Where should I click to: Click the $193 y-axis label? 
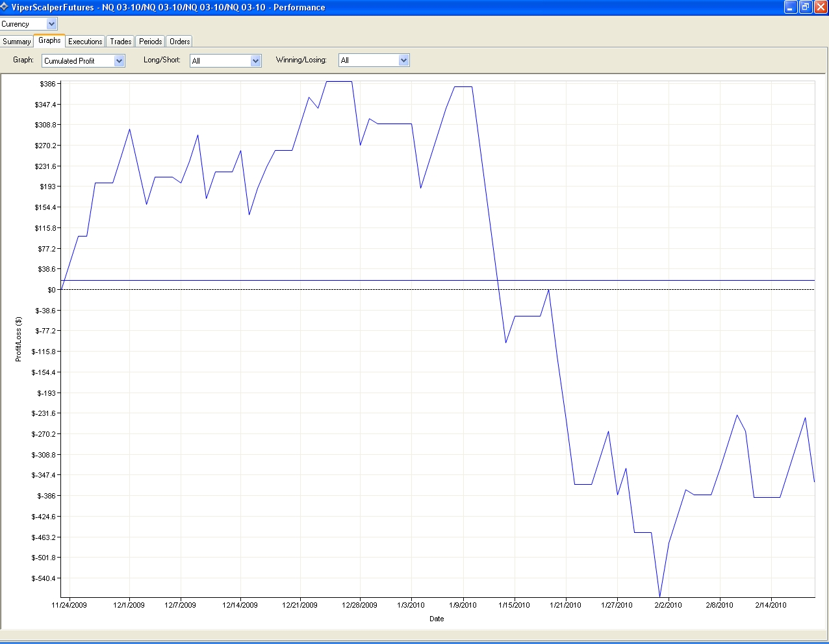[x=48, y=187]
